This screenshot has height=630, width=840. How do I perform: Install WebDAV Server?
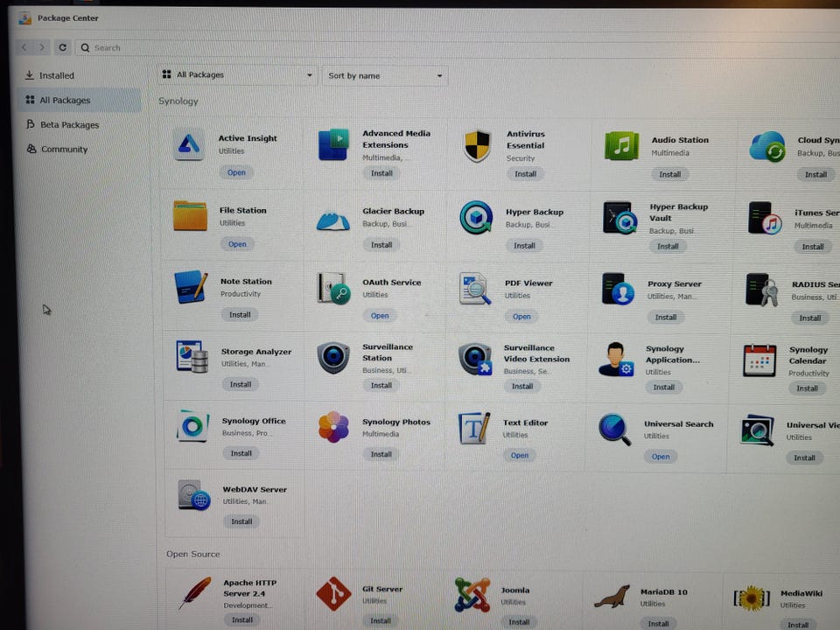click(241, 521)
